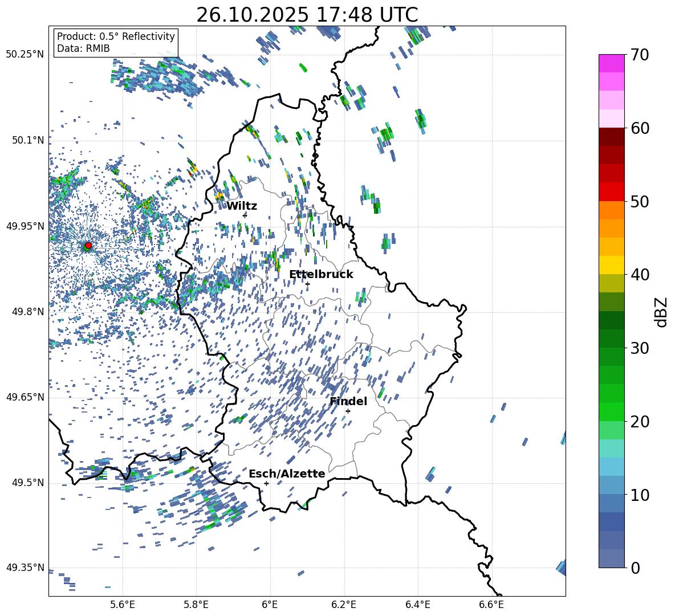Viewport: 675px width, 616px height.
Task: Click the Findel location label
Action: pos(348,401)
